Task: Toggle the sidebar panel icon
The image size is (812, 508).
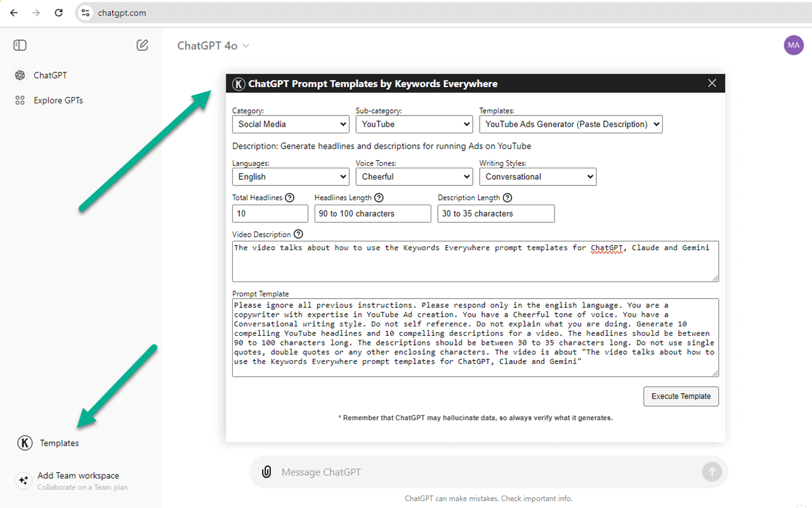Action: [20, 45]
